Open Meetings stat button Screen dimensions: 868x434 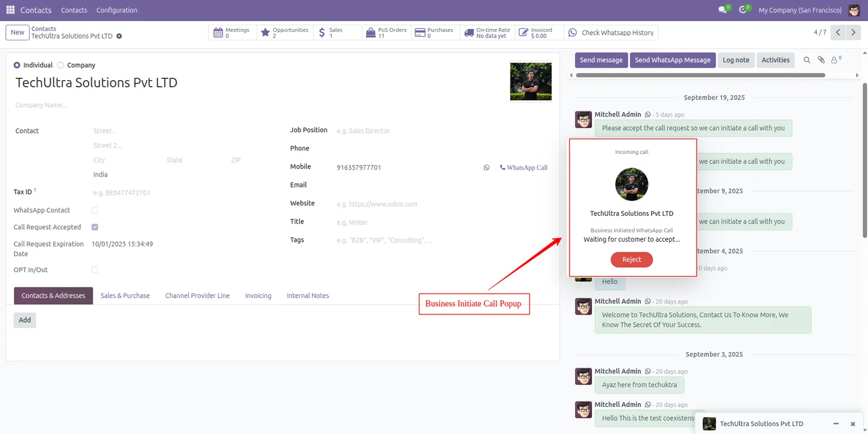[233, 33]
